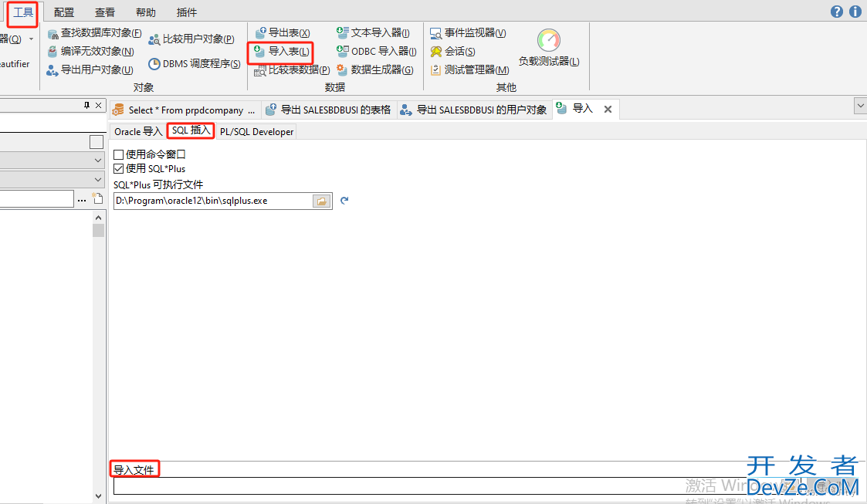The height and width of the screenshot is (504, 867).
Task: Click the new document icon in left panel
Action: coord(97,198)
